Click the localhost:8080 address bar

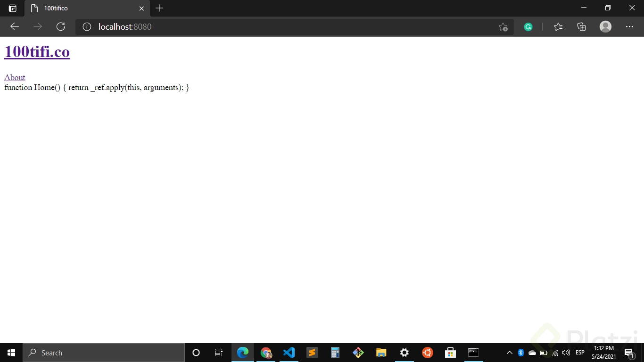tap(295, 27)
